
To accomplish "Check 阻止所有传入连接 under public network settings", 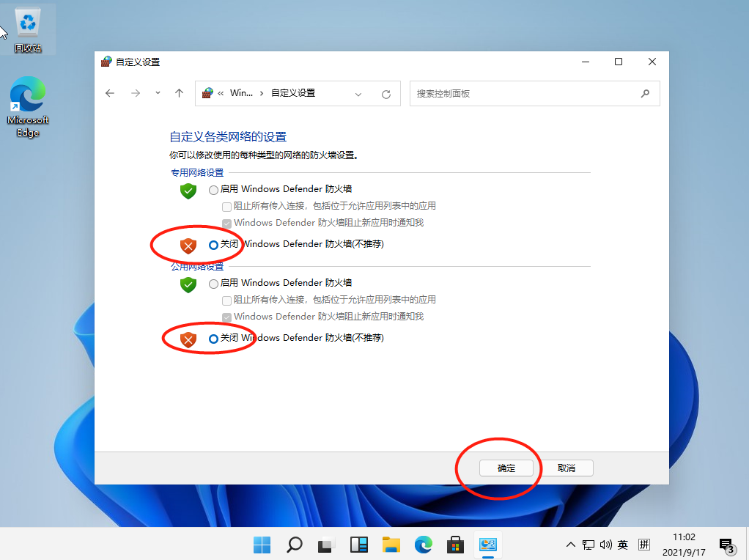I will [x=227, y=300].
